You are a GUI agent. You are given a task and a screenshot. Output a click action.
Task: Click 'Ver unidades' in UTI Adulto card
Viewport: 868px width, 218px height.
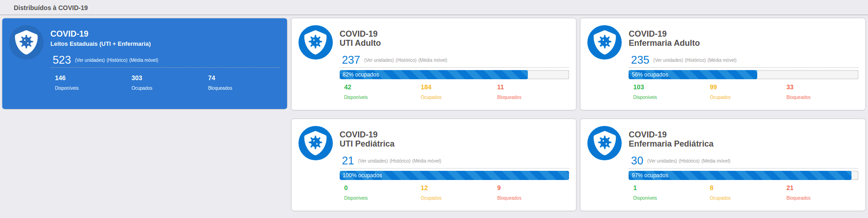[379, 60]
